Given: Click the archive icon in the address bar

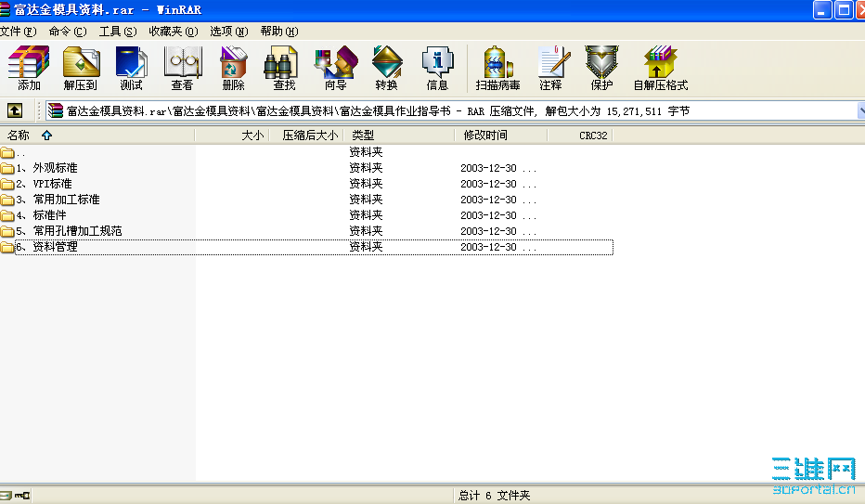Looking at the screenshot, I should [x=55, y=110].
